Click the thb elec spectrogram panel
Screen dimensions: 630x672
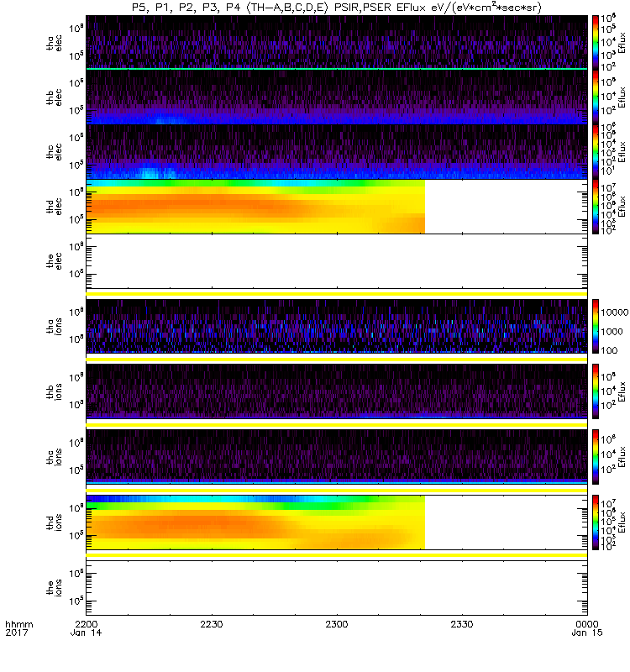tap(337, 97)
